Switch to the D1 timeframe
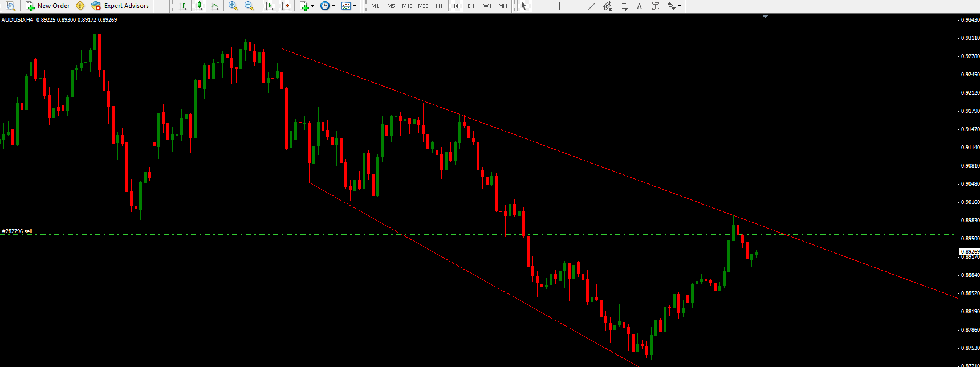 coord(471,6)
